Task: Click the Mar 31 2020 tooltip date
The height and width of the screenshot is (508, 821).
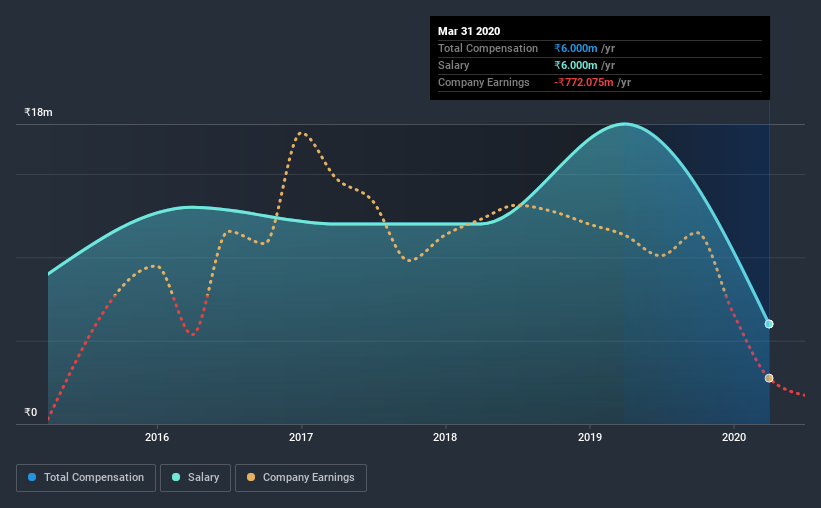Action: 469,31
